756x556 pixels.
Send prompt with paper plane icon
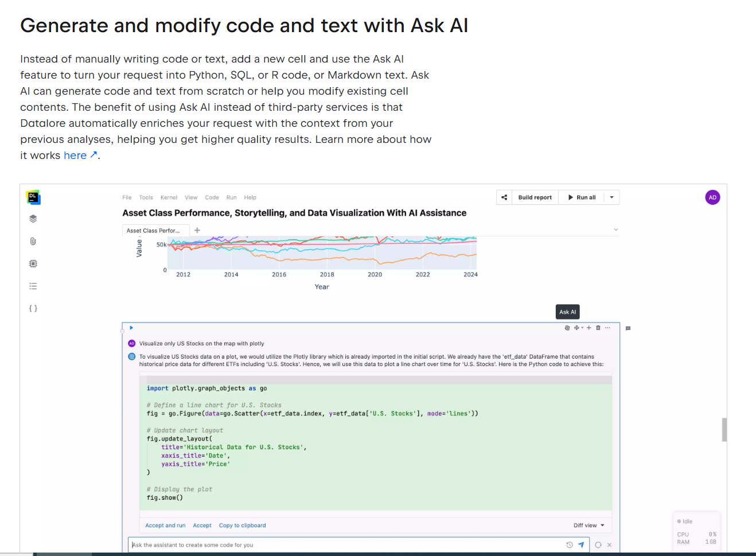click(581, 545)
